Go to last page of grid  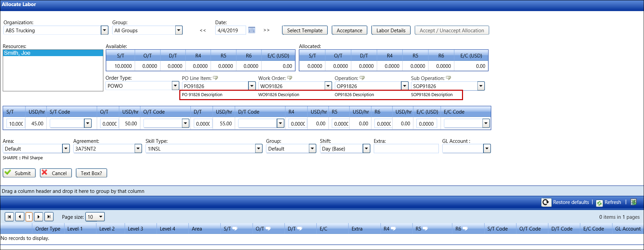pyautogui.click(x=49, y=217)
